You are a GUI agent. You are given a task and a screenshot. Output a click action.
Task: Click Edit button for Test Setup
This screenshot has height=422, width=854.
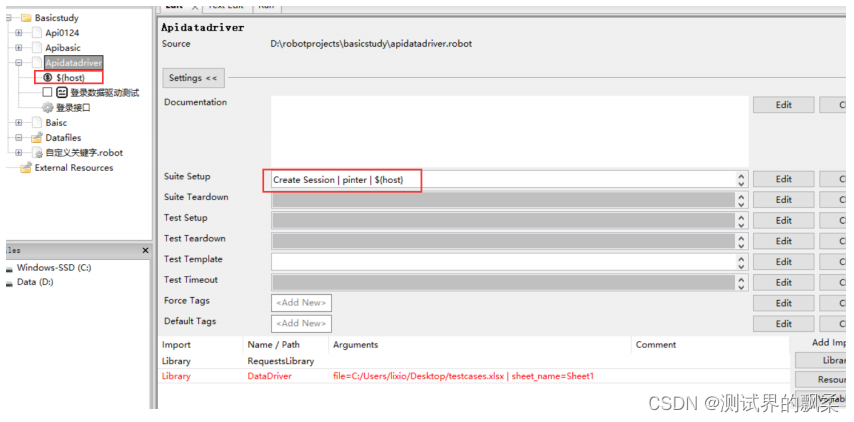pyautogui.click(x=784, y=221)
